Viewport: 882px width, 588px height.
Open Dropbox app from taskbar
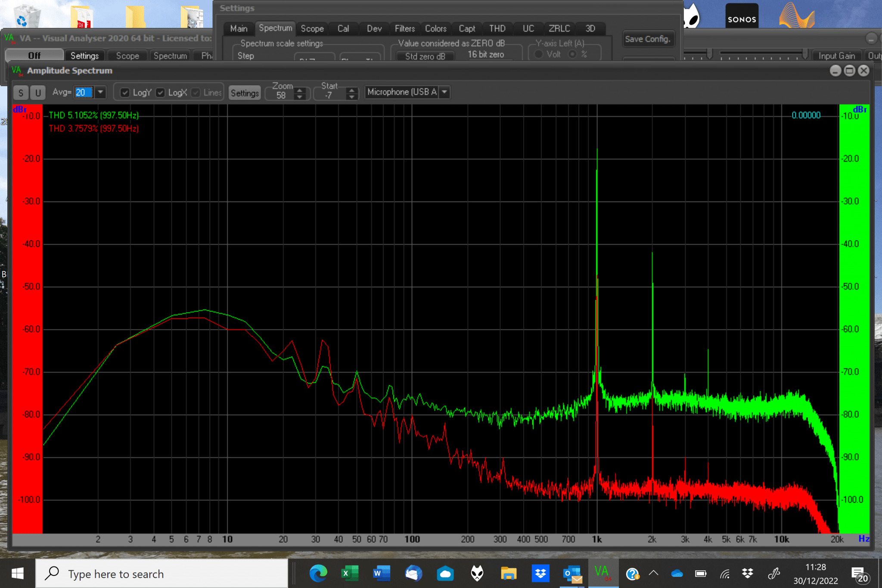pyautogui.click(x=540, y=573)
